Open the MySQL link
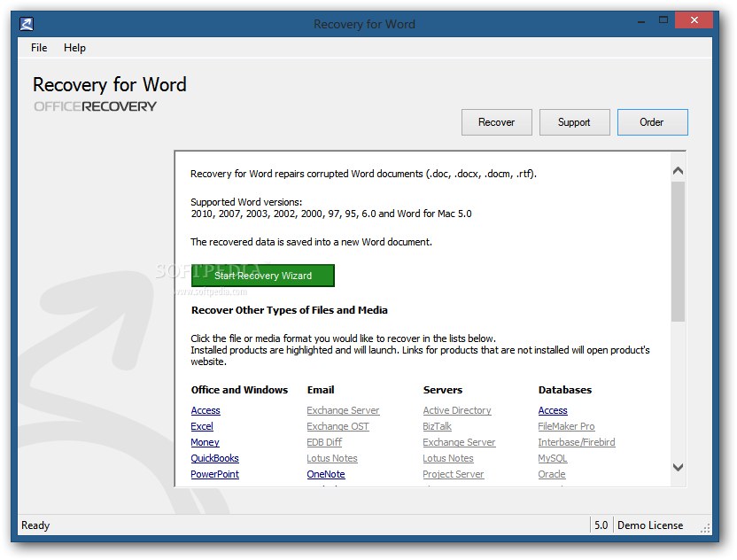 [x=553, y=458]
